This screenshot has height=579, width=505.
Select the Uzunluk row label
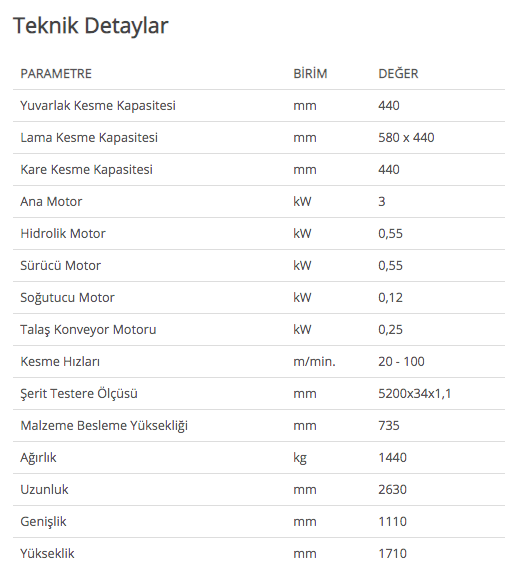(x=45, y=490)
